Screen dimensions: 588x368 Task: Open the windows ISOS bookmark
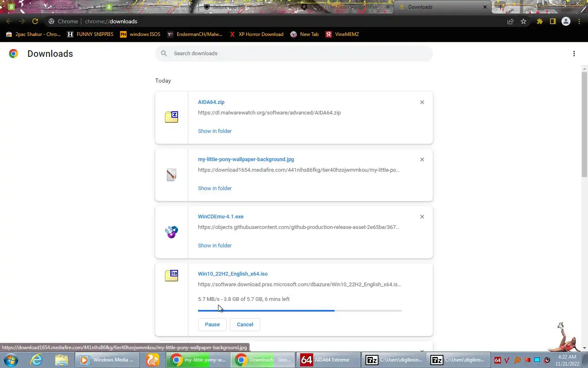(140, 34)
